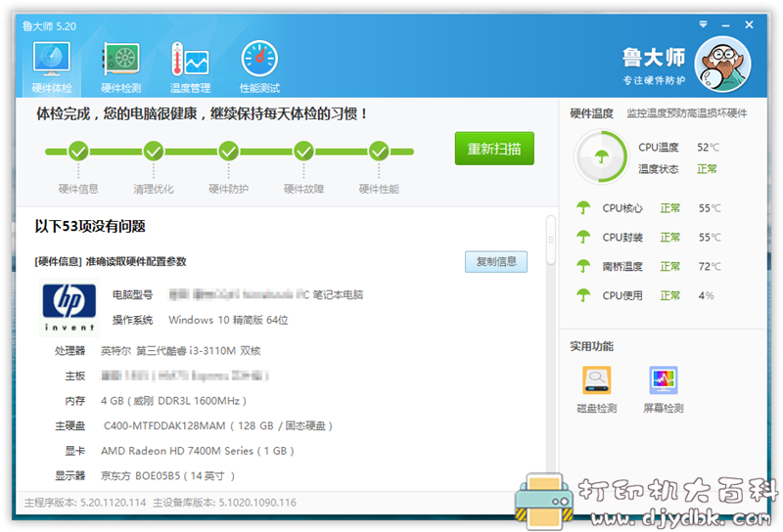This screenshot has height=532, width=783.
Task: Click the 硬件故障 step checkmark
Action: coord(303,151)
